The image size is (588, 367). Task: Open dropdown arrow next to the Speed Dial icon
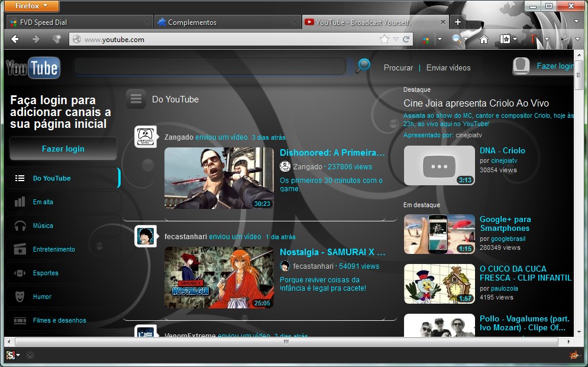point(440,39)
